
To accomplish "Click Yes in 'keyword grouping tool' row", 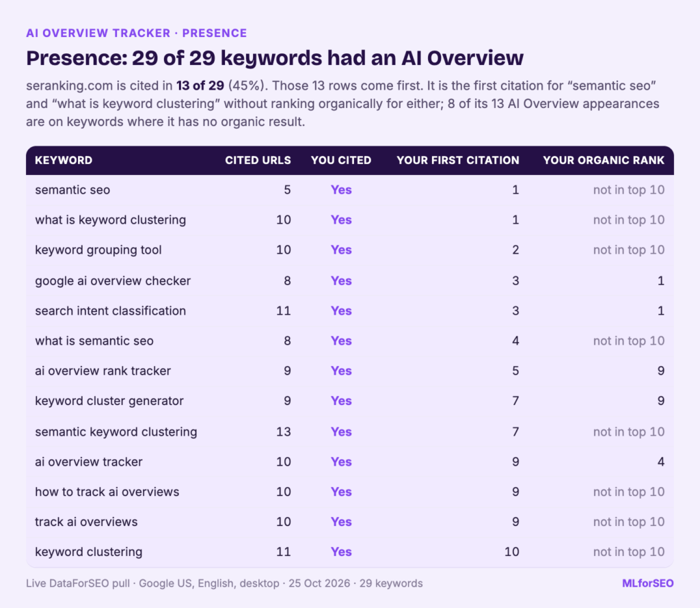I will [341, 250].
